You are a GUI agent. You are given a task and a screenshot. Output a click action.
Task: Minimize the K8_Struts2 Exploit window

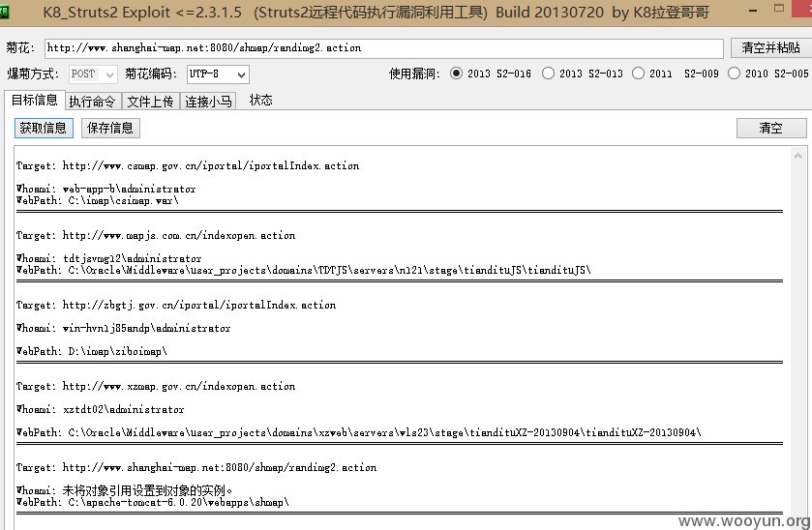(754, 11)
